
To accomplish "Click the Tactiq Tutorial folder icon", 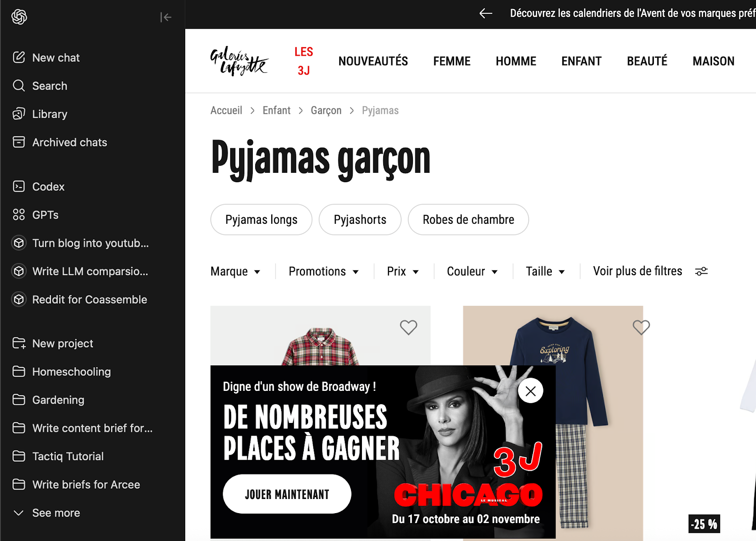I will point(19,456).
